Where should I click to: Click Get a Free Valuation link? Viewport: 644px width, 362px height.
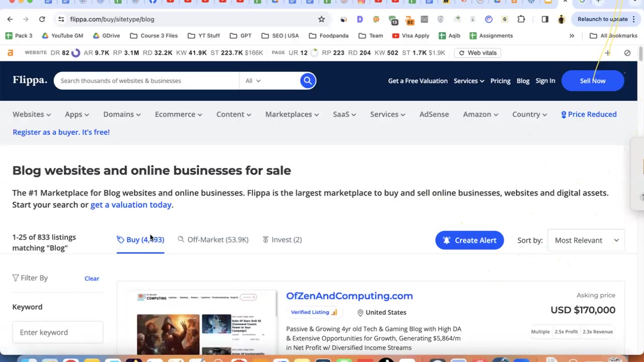418,80
